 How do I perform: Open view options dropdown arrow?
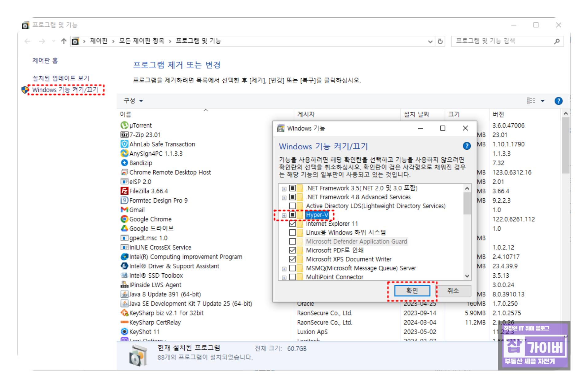(x=543, y=101)
